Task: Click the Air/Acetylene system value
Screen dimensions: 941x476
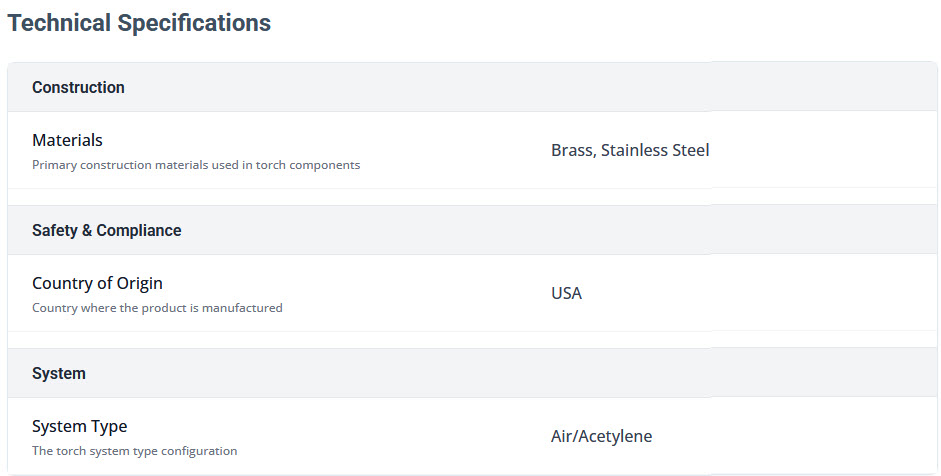Action: click(x=601, y=437)
